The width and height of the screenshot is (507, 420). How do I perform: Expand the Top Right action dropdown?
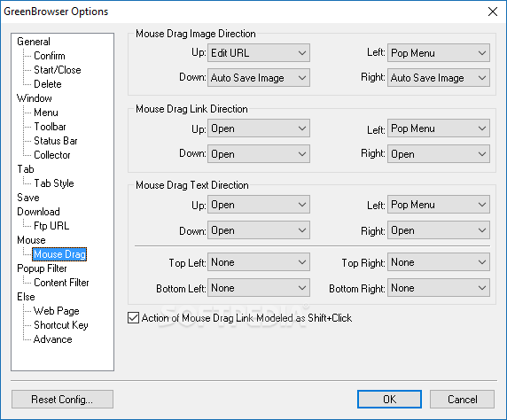(439, 262)
